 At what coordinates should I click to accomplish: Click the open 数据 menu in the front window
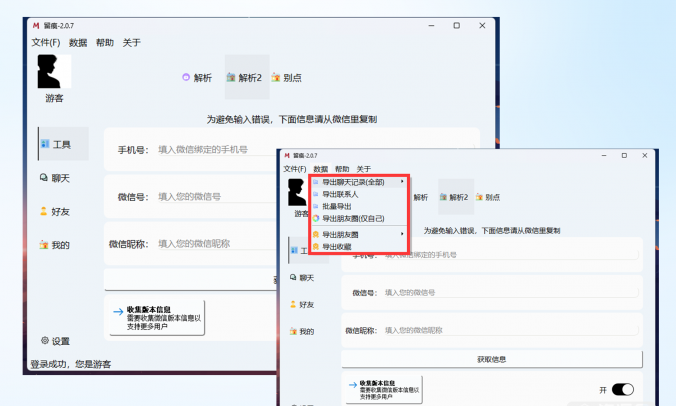(321, 169)
